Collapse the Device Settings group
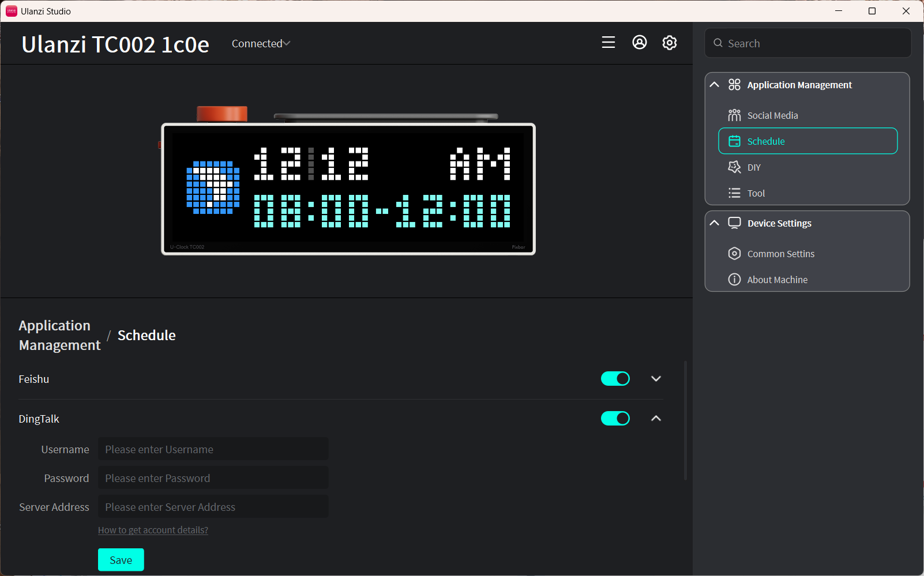Screen dimensions: 924x576 [714, 223]
